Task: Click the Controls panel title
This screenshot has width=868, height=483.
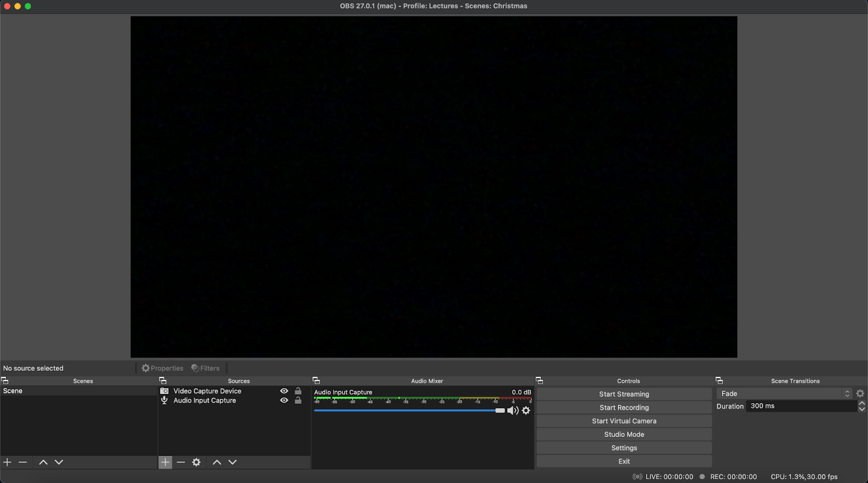Action: point(628,381)
